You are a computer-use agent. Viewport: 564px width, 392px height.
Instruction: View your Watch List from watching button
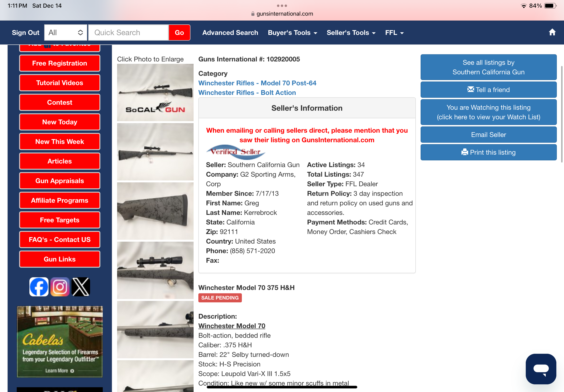point(488,112)
